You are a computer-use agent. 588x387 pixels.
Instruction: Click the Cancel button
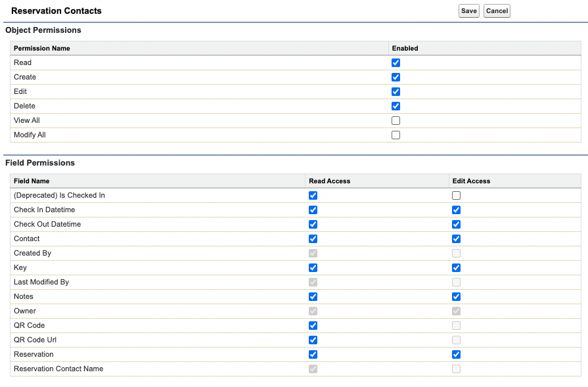click(x=497, y=11)
